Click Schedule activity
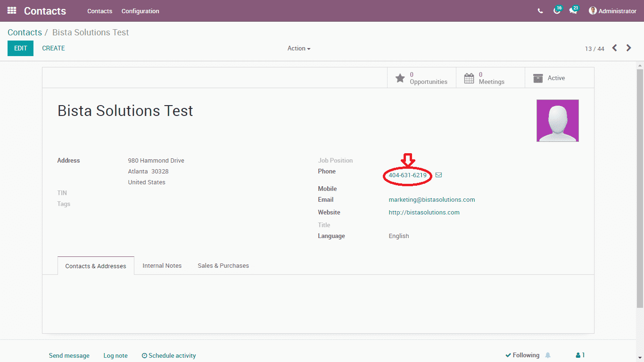The image size is (644, 362). [x=169, y=356]
